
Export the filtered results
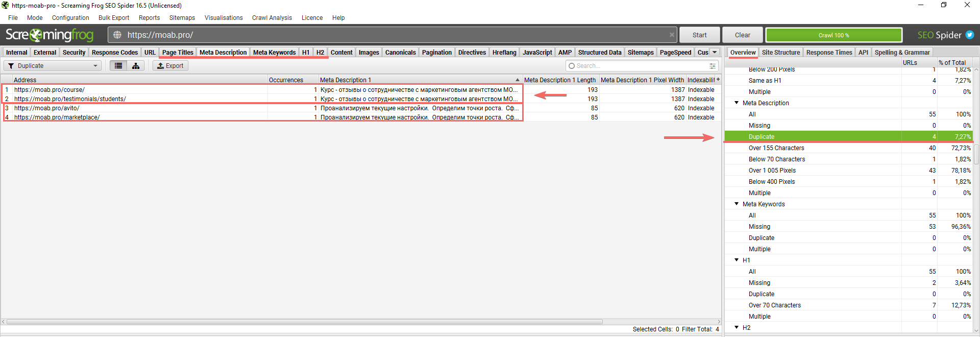click(170, 66)
